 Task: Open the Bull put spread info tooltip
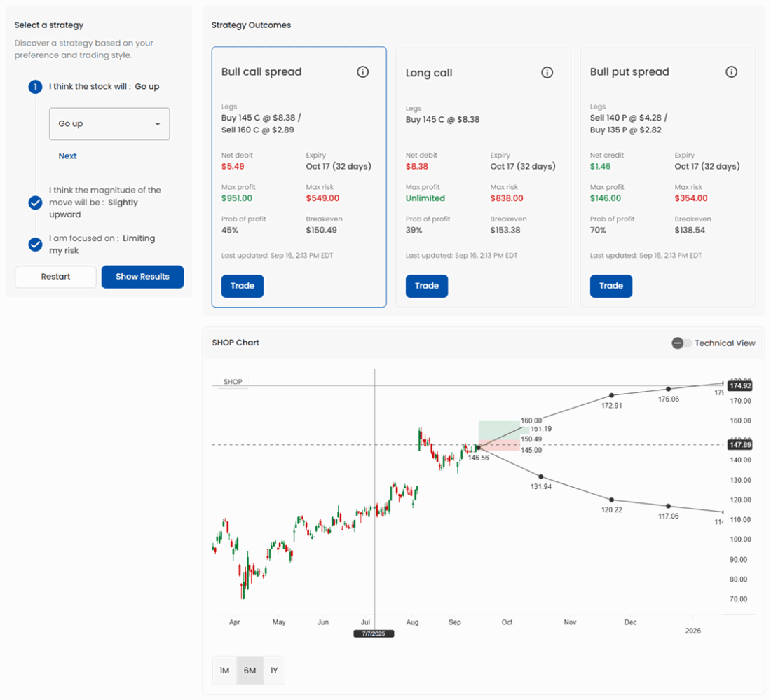(x=732, y=71)
